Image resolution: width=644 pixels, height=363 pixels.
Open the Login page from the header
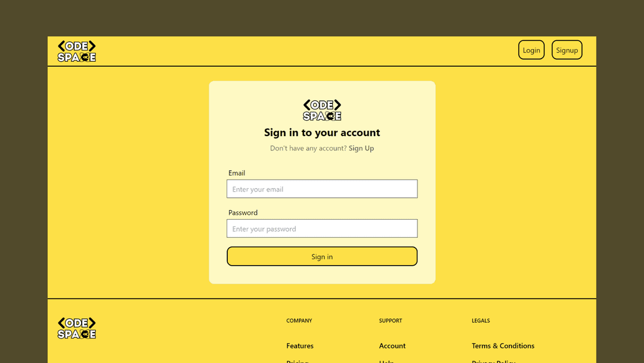pyautogui.click(x=531, y=50)
